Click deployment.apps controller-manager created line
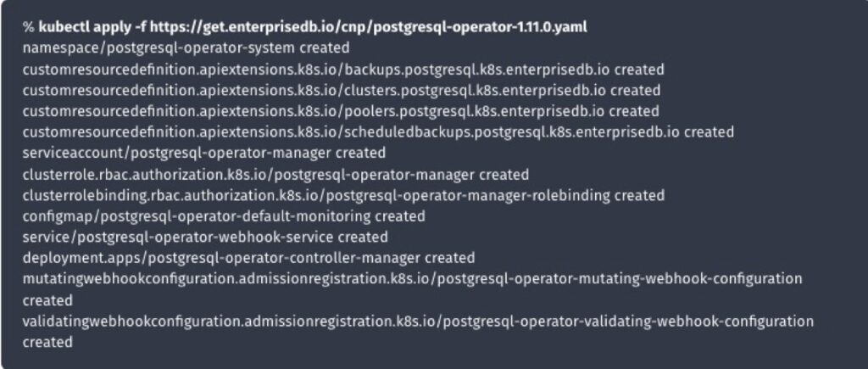Image resolution: width=868 pixels, height=369 pixels. point(248,258)
